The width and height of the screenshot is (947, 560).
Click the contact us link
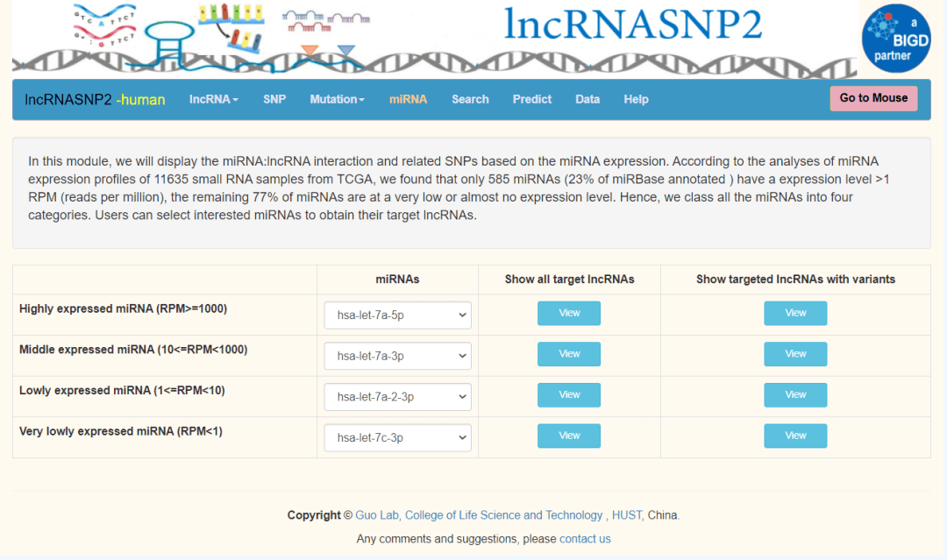coord(585,539)
